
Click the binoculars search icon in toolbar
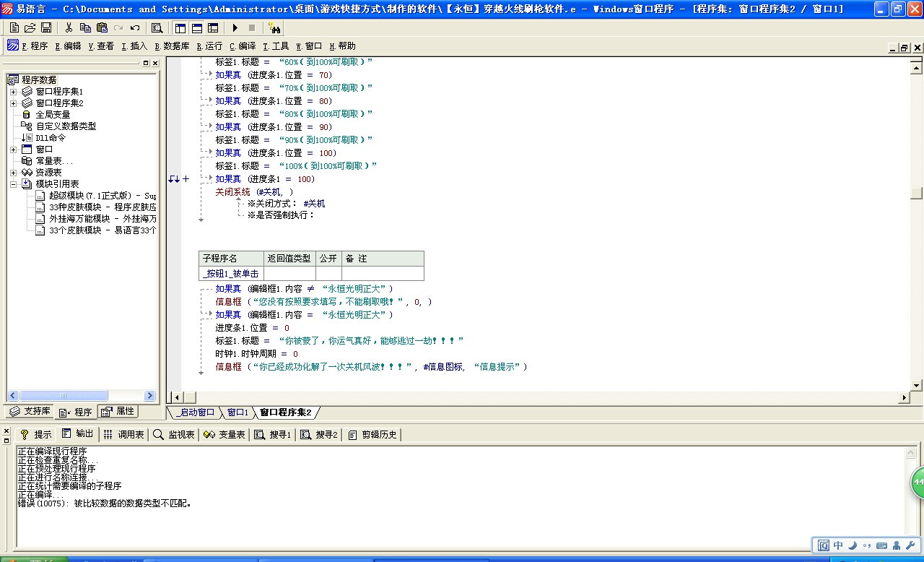(x=274, y=27)
